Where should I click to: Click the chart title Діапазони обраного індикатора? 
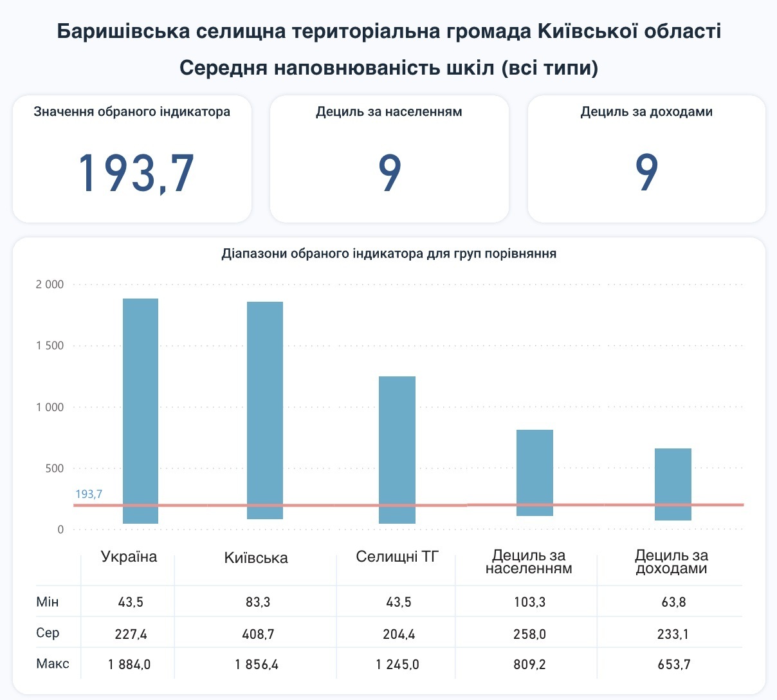[x=388, y=253]
